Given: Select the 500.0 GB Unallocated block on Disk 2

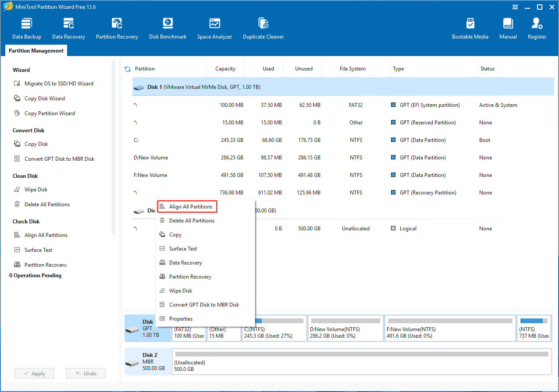Looking at the screenshot, I should tap(362, 362).
